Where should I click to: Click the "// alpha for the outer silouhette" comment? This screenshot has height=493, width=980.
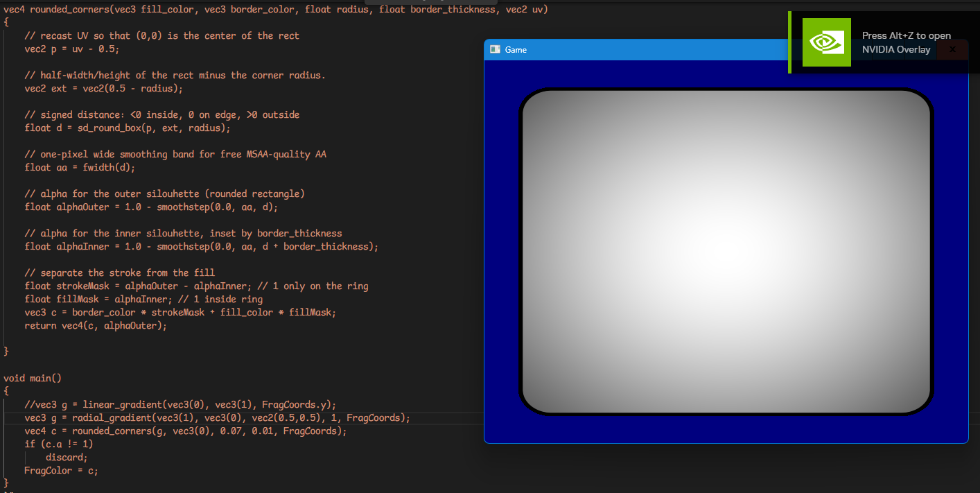point(165,193)
